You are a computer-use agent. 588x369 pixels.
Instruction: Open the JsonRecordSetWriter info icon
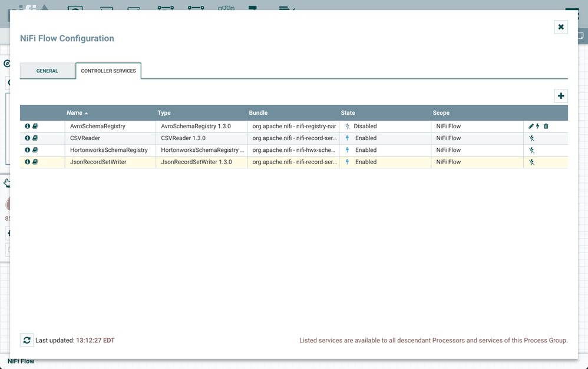tap(27, 162)
